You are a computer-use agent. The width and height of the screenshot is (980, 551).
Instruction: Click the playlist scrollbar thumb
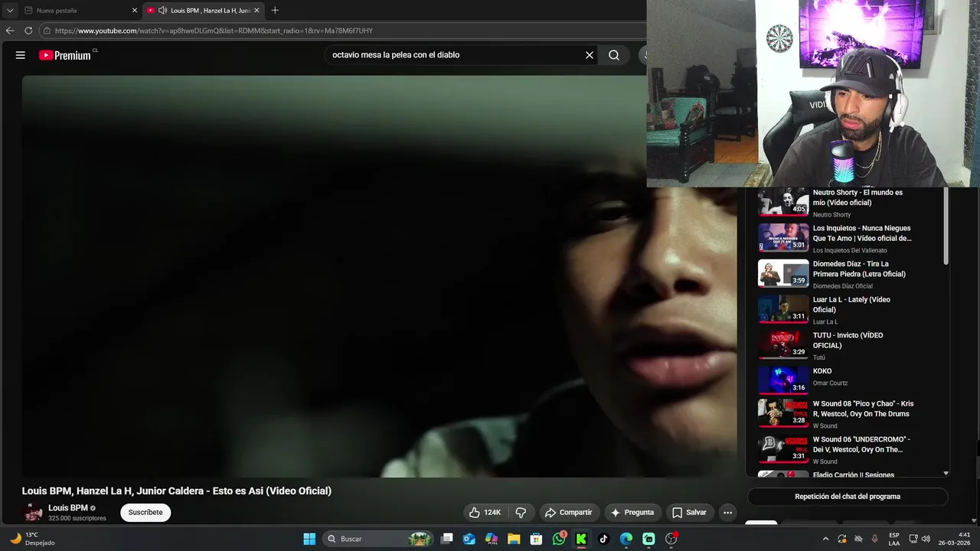pyautogui.click(x=946, y=227)
